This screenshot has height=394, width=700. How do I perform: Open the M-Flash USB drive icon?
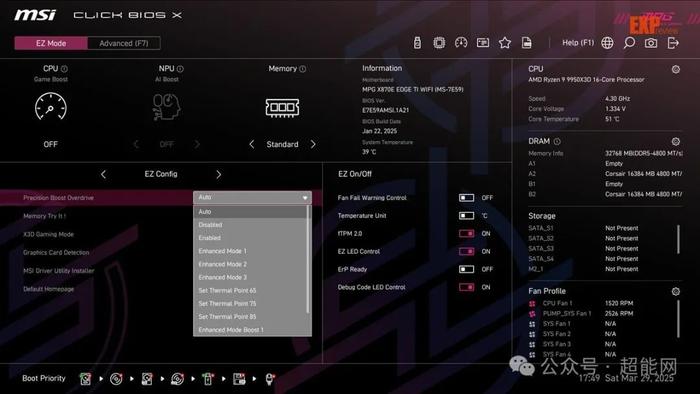tap(417, 43)
